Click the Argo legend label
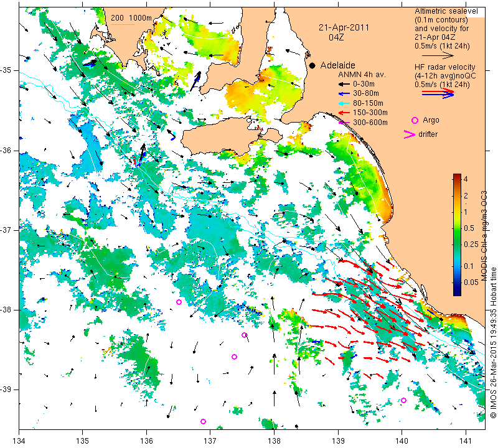The image size is (498, 448). tap(431, 120)
